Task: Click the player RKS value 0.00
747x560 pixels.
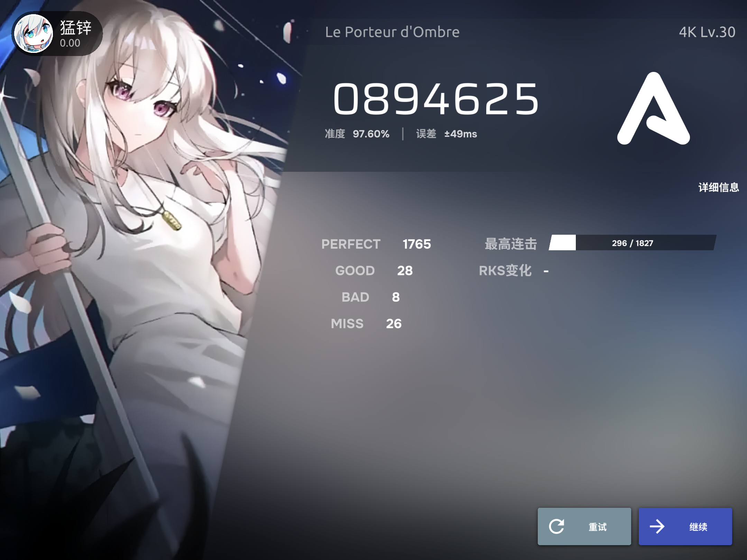Action: 70,43
